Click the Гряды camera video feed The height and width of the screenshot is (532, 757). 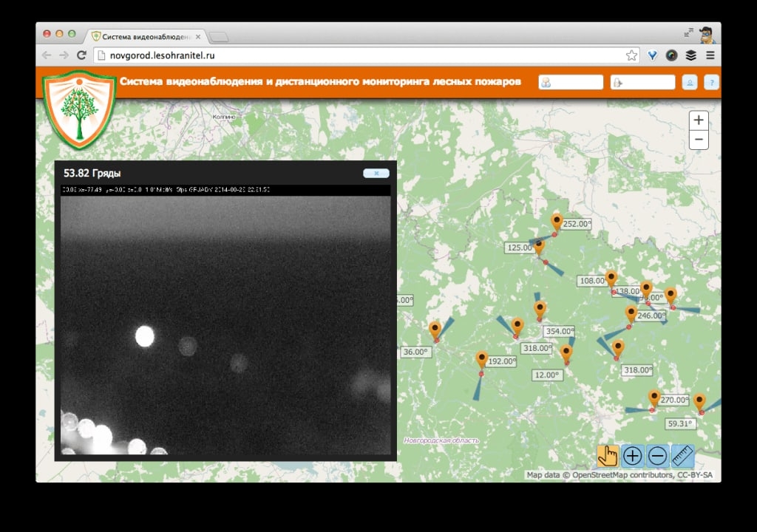click(x=225, y=325)
